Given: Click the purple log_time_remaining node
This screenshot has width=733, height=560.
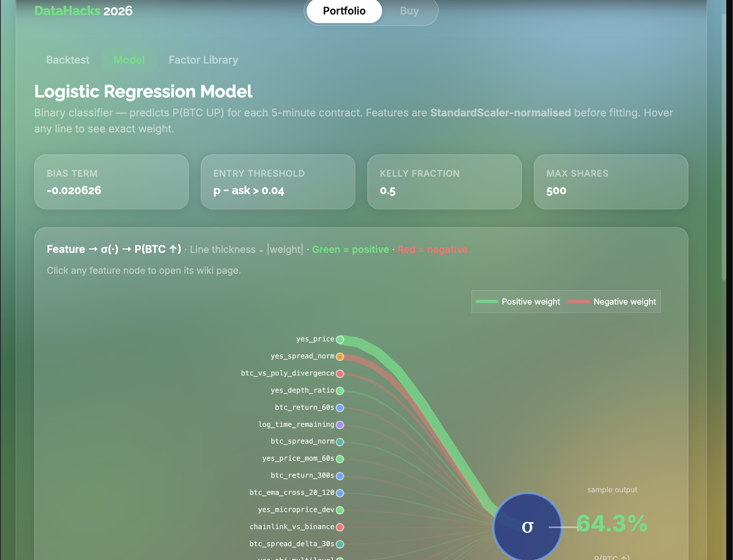Looking at the screenshot, I should tap(340, 425).
